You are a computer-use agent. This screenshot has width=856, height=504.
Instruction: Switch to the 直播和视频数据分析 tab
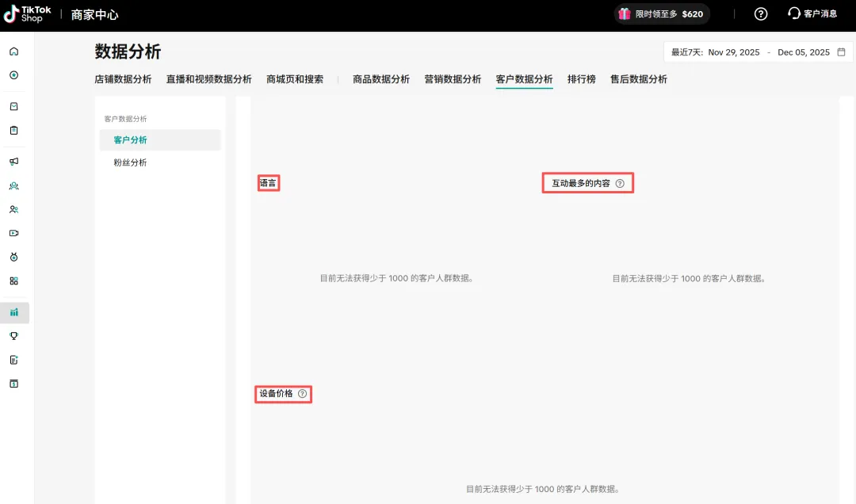coord(208,79)
